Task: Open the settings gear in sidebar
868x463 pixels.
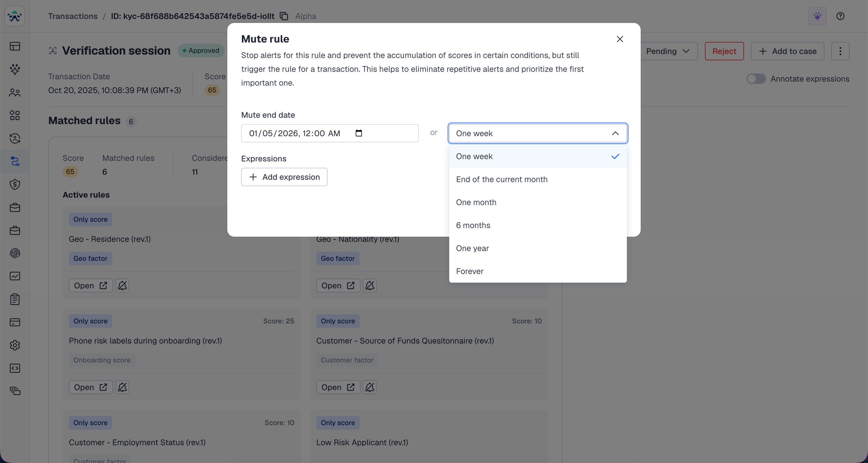Action: pyautogui.click(x=15, y=345)
